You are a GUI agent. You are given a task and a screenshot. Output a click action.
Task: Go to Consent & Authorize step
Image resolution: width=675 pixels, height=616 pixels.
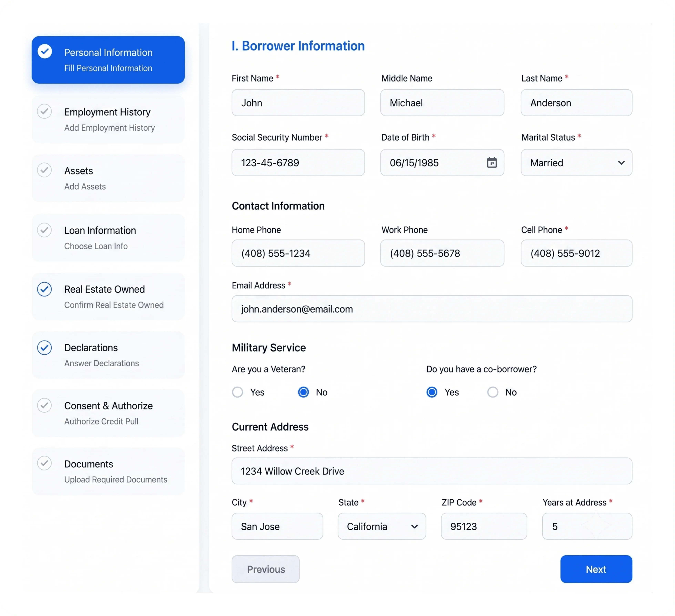(x=108, y=413)
